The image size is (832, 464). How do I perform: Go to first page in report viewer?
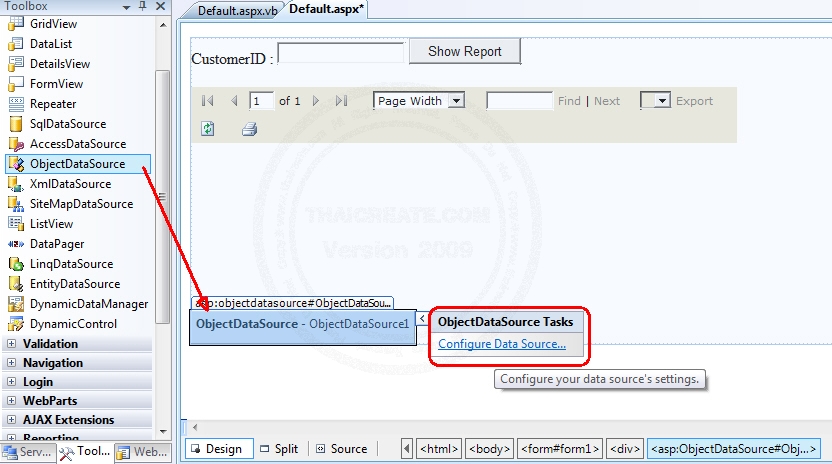click(x=207, y=101)
